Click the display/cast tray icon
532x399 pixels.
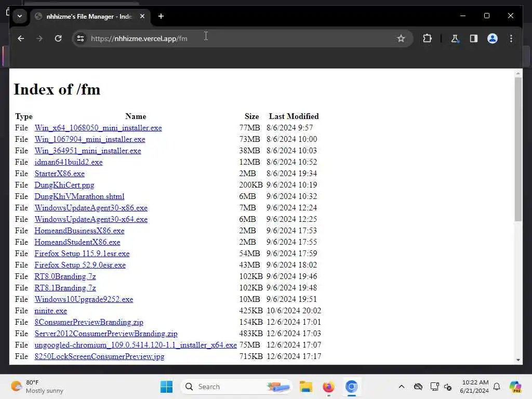click(434, 387)
